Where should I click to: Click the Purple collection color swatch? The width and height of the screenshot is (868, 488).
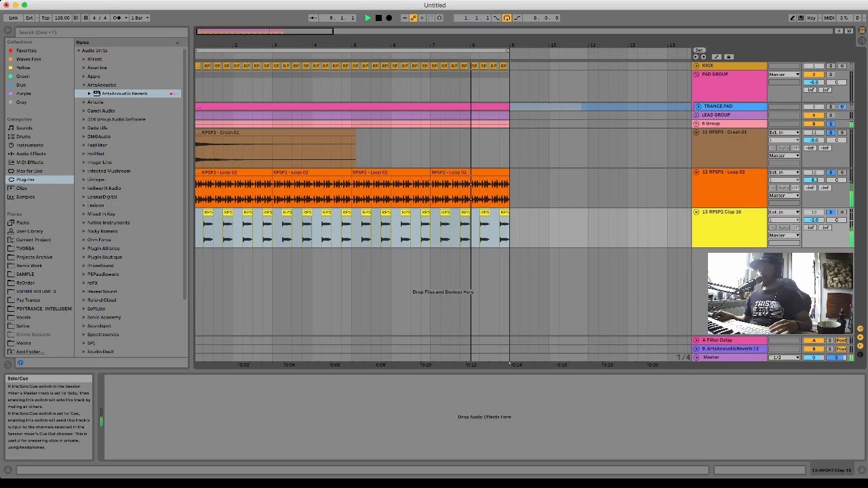tap(10, 94)
